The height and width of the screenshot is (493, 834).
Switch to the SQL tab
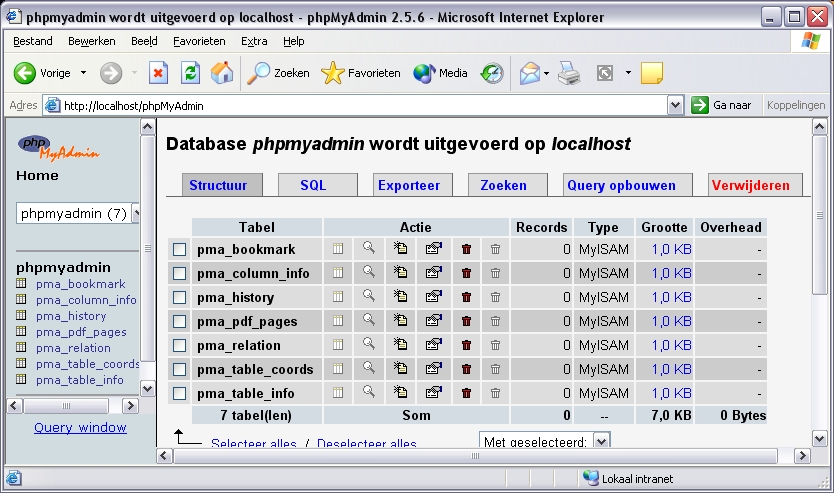[318, 185]
